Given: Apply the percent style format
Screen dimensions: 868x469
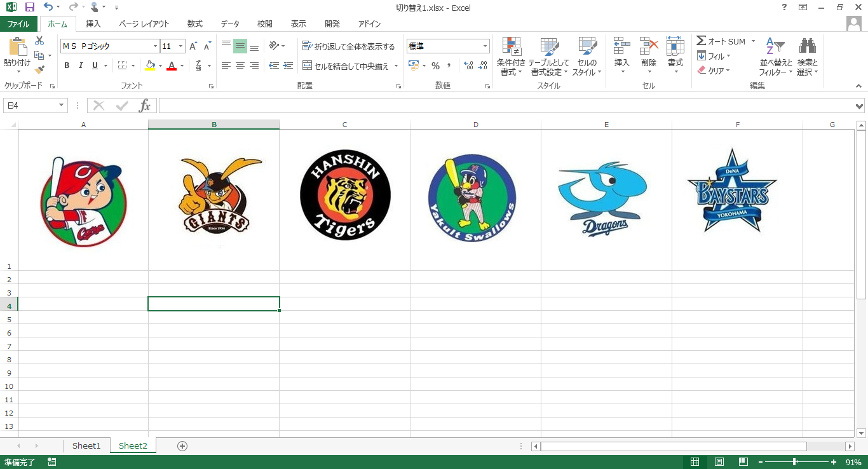Looking at the screenshot, I should (435, 65).
